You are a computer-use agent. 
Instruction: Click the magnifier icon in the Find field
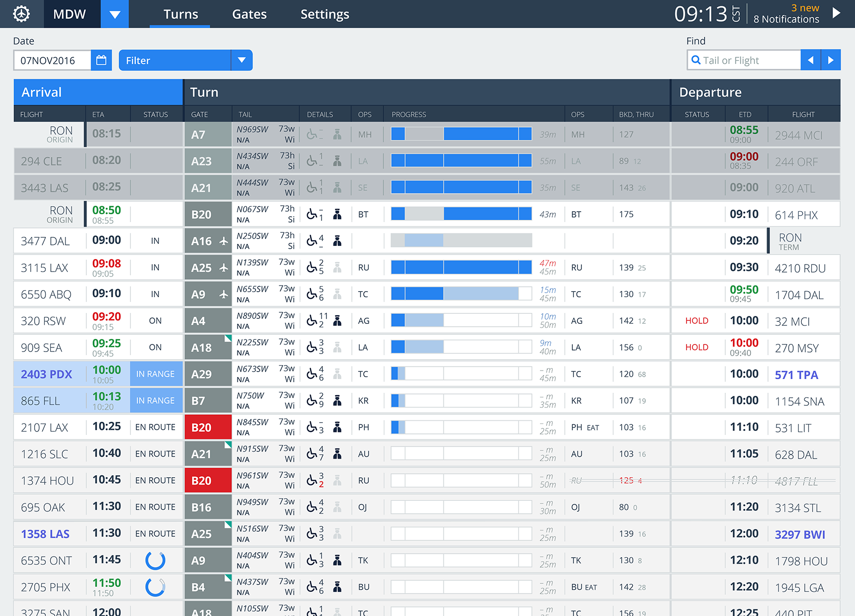click(x=696, y=60)
